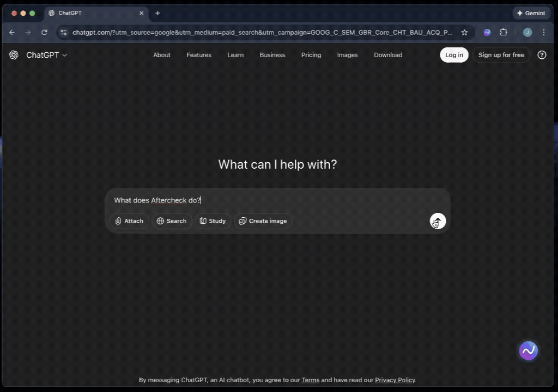Open the help question mark icon
This screenshot has width=558, height=392.
(x=542, y=55)
